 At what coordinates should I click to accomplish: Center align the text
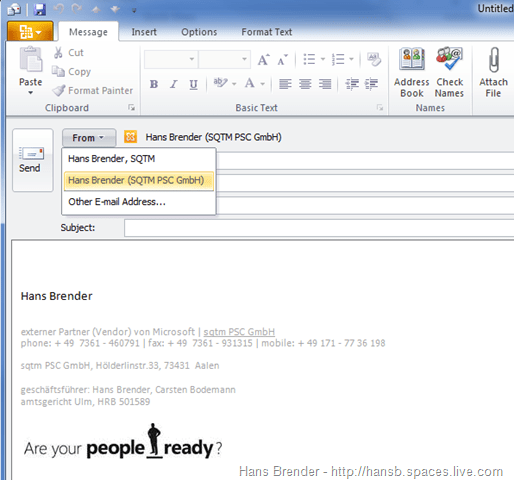pos(305,84)
